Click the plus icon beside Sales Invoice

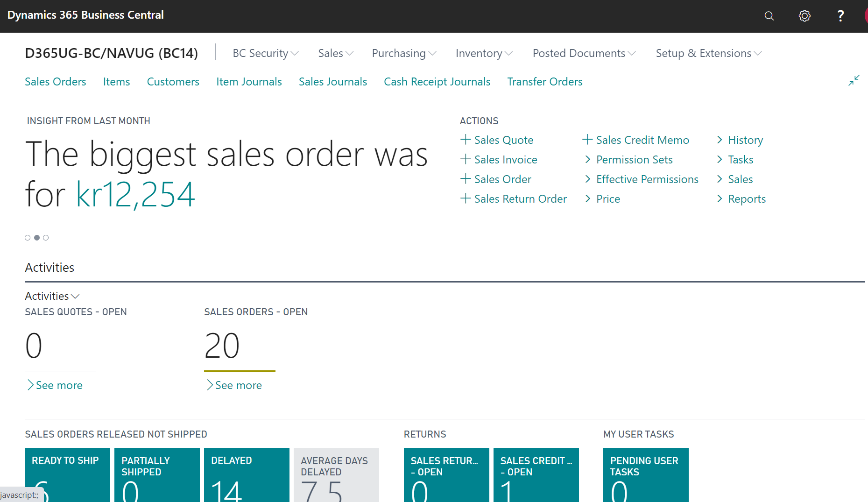tap(465, 159)
